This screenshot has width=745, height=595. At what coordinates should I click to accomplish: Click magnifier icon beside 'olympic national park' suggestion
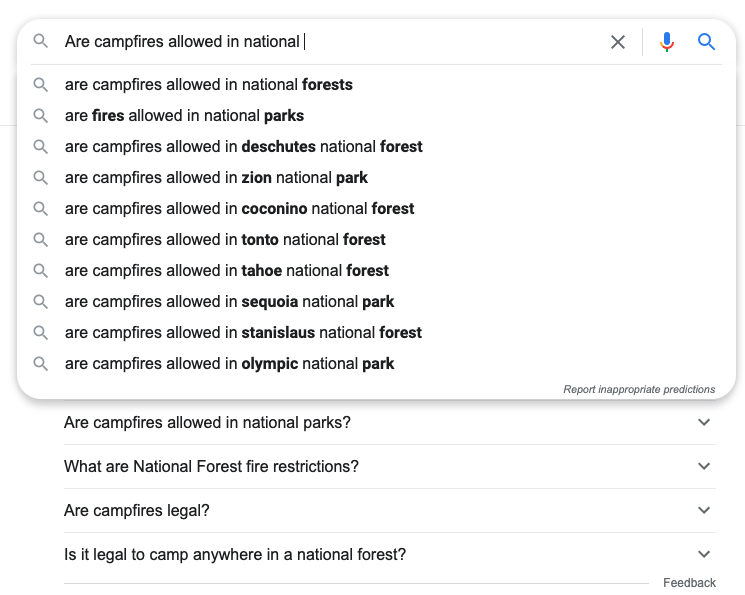pos(41,364)
